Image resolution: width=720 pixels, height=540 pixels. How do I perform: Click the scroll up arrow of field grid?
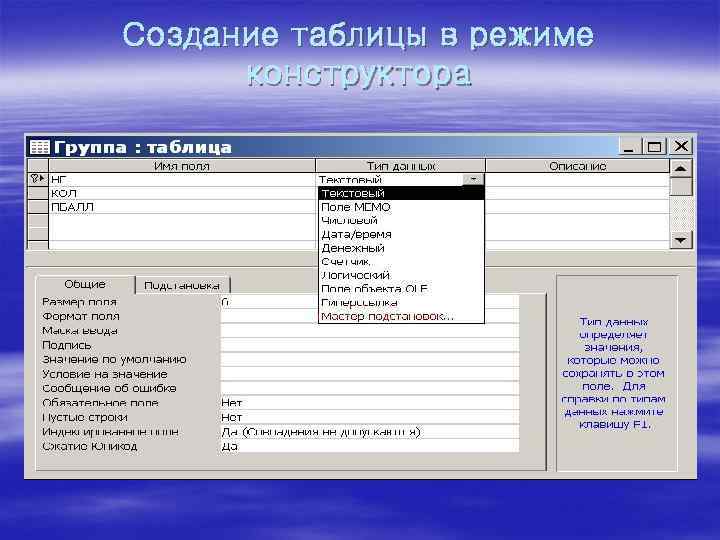tap(681, 168)
